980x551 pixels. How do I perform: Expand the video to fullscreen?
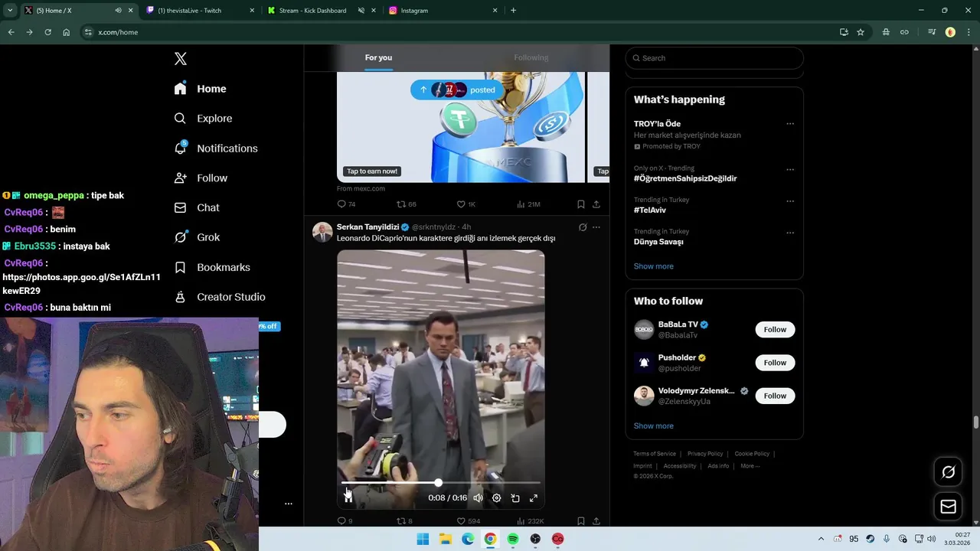(534, 498)
